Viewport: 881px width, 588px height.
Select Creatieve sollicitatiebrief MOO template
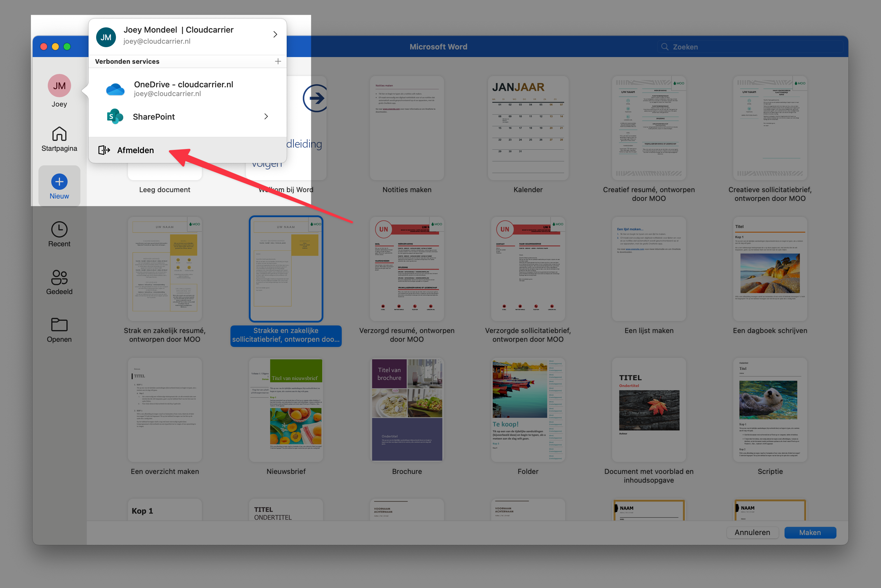pyautogui.click(x=770, y=128)
